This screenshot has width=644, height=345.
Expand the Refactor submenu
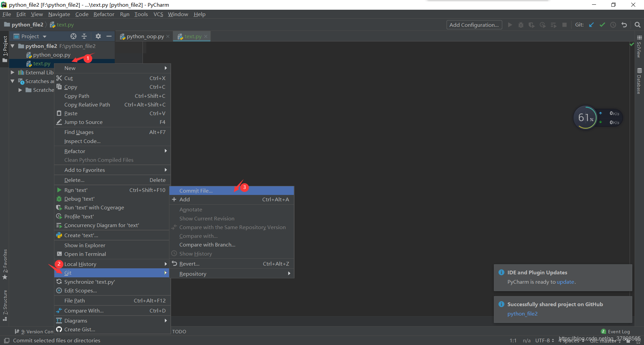112,151
